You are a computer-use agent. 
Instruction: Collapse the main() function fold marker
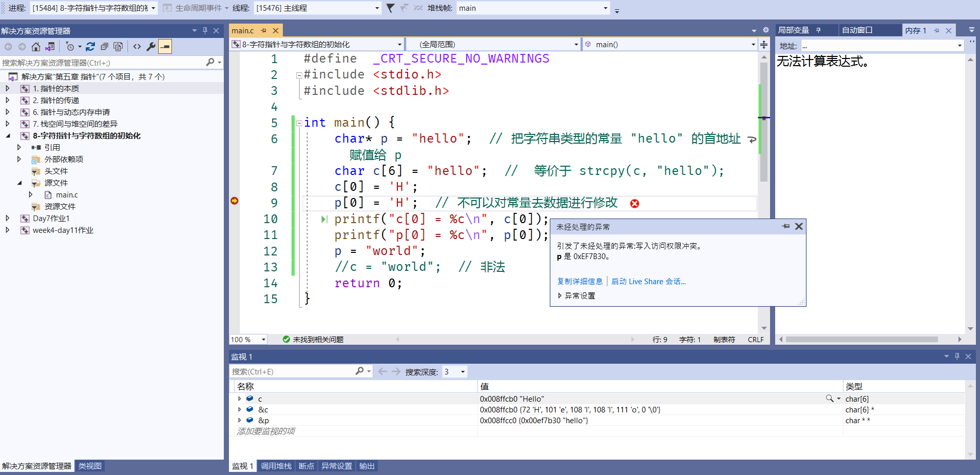pos(299,123)
